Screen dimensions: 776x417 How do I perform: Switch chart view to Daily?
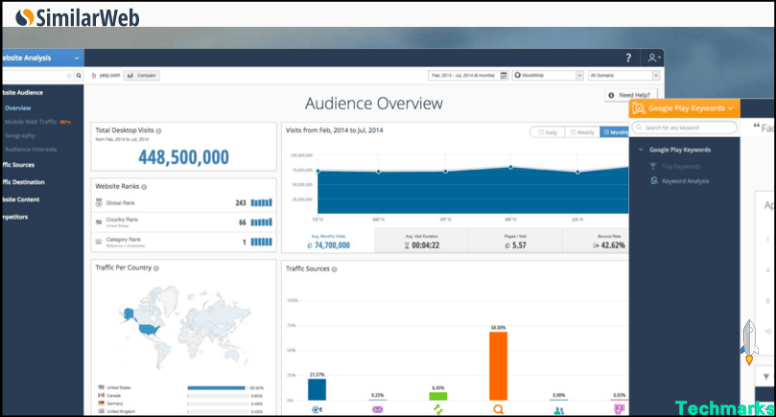point(548,132)
